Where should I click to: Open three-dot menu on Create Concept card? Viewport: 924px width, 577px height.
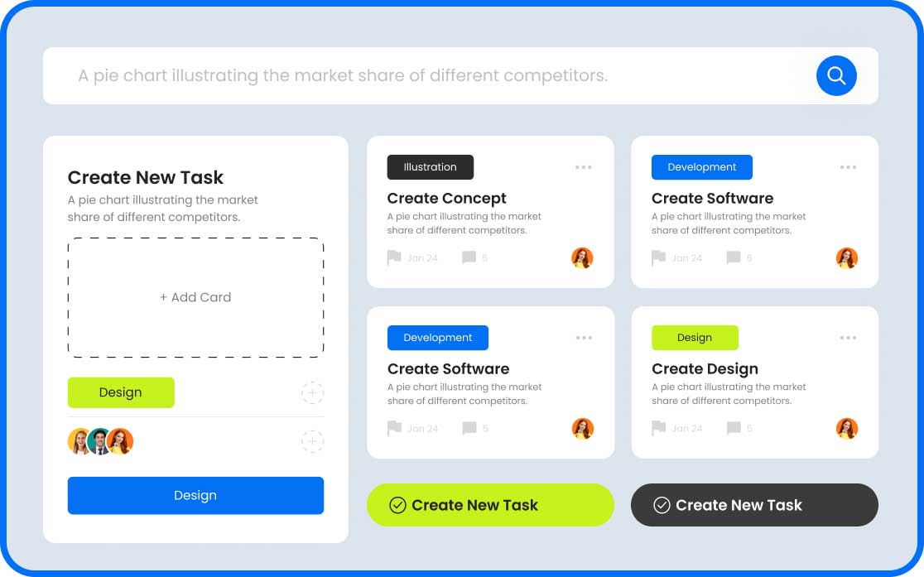[x=584, y=167]
